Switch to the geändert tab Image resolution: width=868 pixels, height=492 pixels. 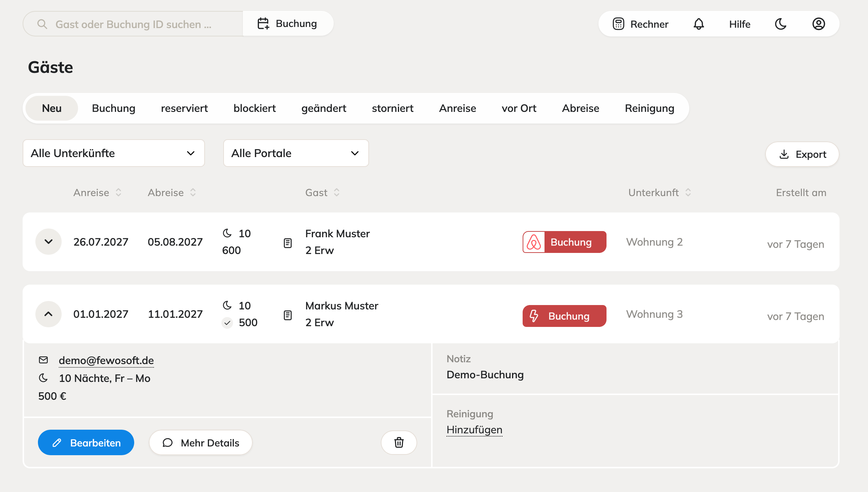coord(324,108)
